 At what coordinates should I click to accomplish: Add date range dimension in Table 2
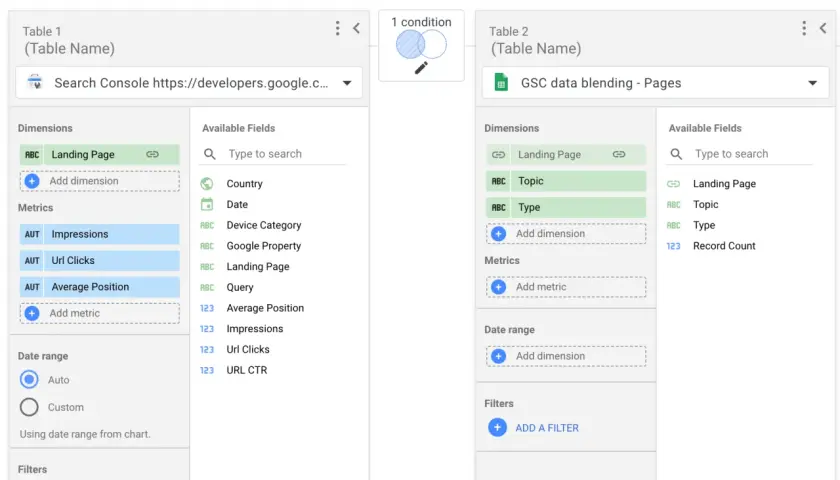coord(566,356)
